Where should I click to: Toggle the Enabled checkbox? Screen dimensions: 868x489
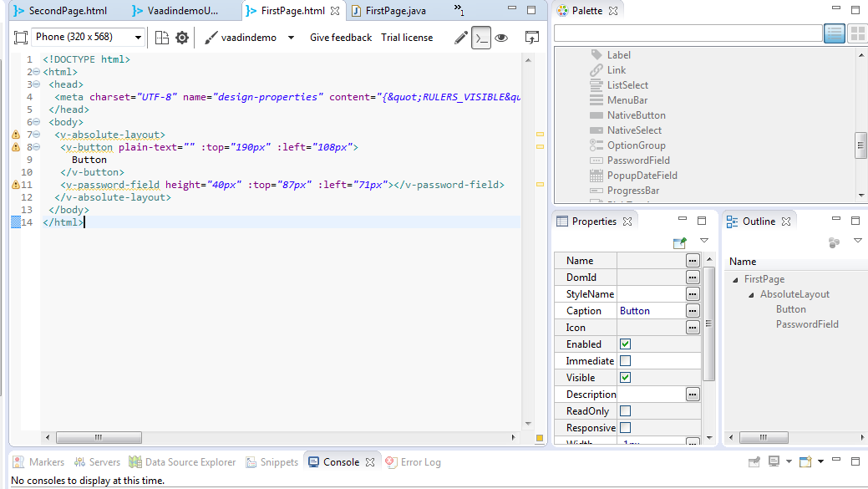pyautogui.click(x=625, y=344)
